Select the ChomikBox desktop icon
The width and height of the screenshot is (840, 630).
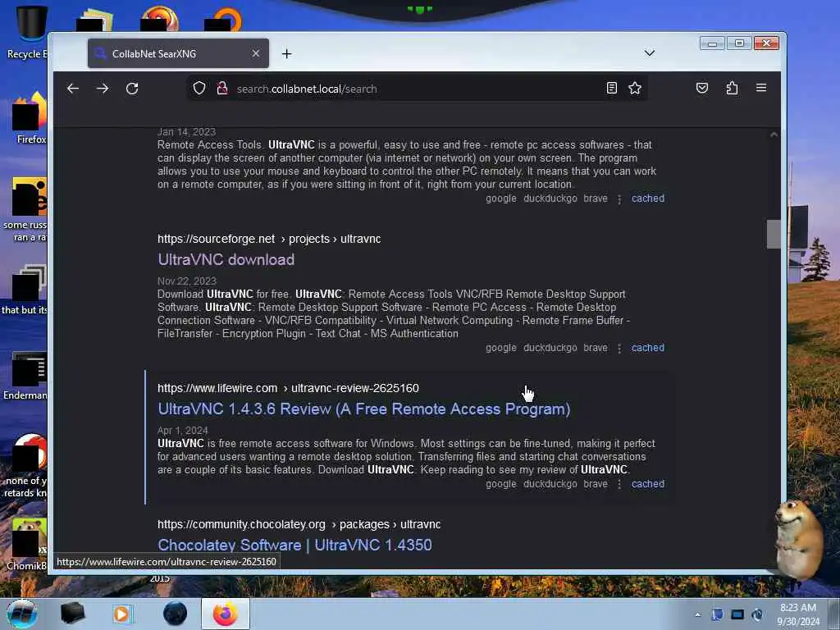point(28,544)
